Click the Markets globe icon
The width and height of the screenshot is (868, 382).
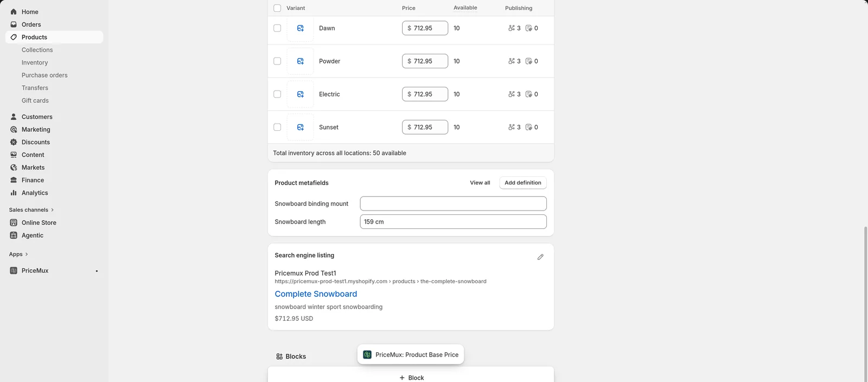point(14,167)
